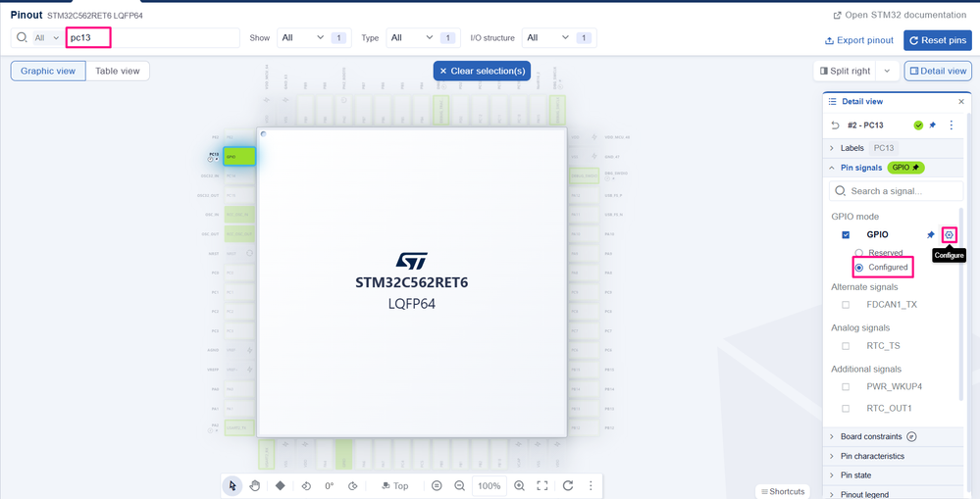The height and width of the screenshot is (499, 980).
Task: Switch to Graphic view tab
Action: click(x=48, y=72)
